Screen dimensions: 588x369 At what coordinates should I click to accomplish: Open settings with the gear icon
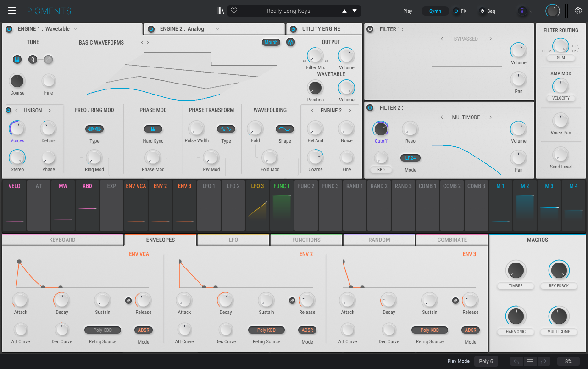tap(578, 11)
